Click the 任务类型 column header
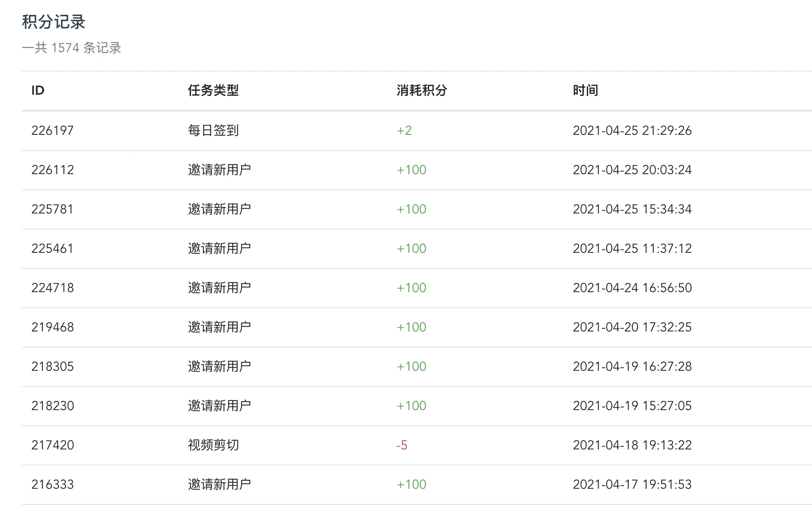The image size is (812, 508). click(x=213, y=90)
